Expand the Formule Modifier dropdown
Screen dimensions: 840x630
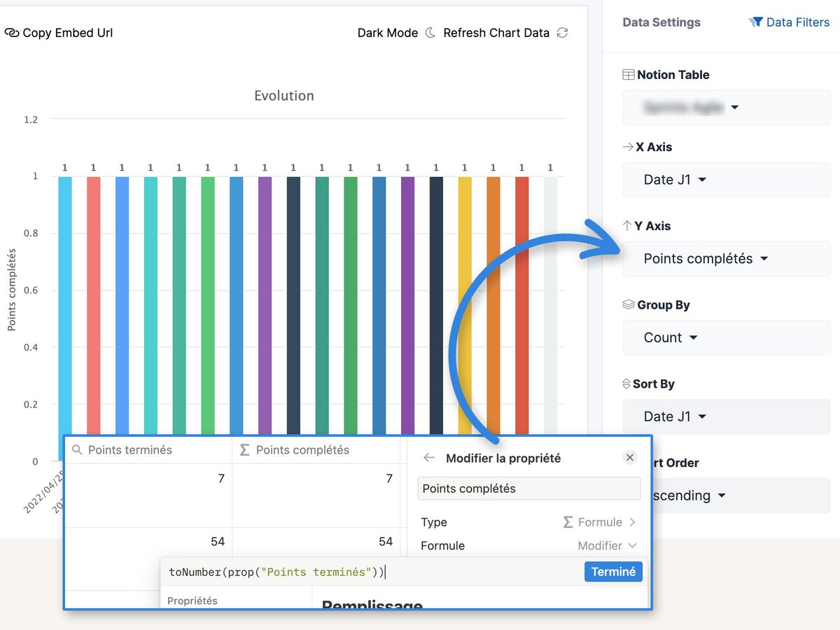(x=607, y=546)
